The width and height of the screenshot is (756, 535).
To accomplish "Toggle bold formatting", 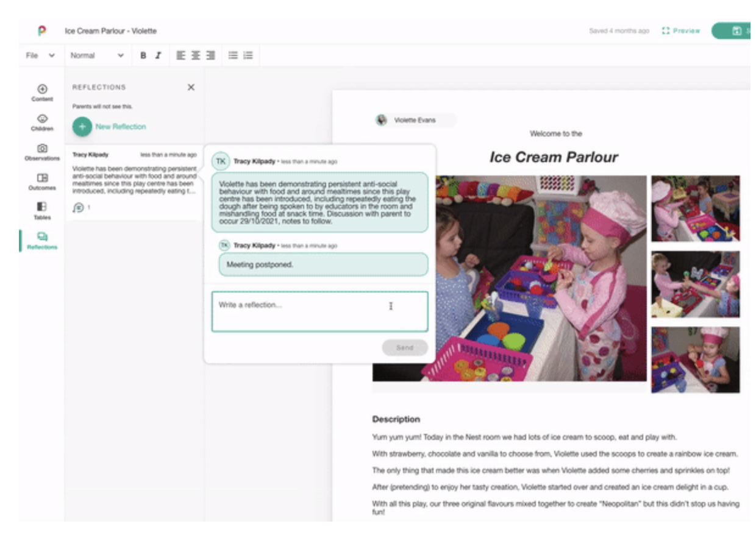I will click(x=143, y=55).
